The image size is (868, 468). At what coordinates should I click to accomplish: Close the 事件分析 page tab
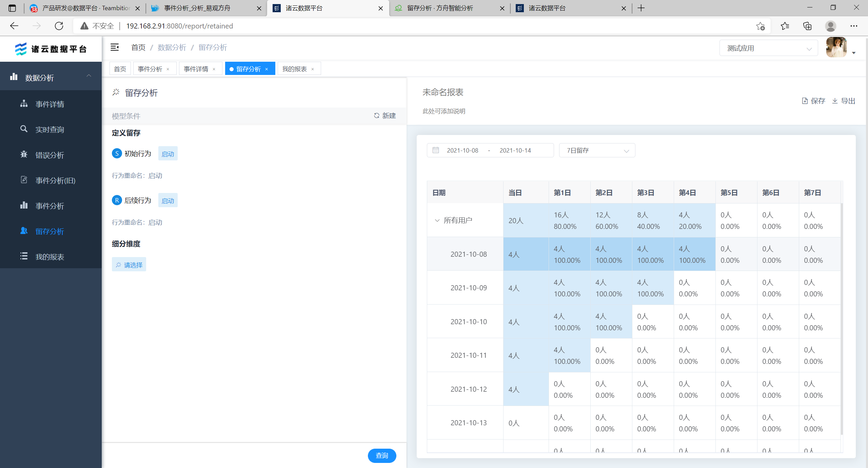tap(168, 69)
